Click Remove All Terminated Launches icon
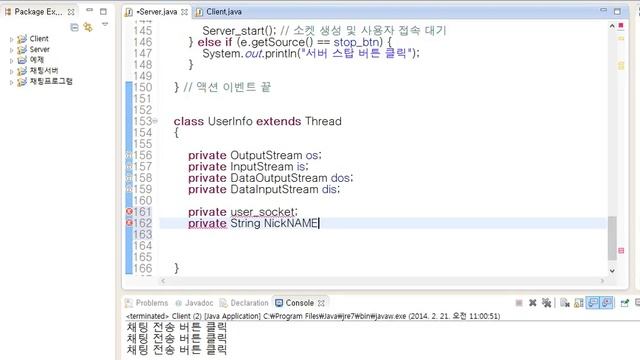 click(547, 303)
